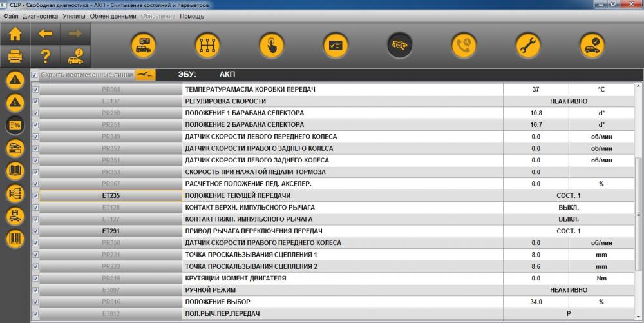Viewport: 644px width, 323px height.
Task: Click scrollbar up arrow of parameter list
Action: tap(639, 86)
